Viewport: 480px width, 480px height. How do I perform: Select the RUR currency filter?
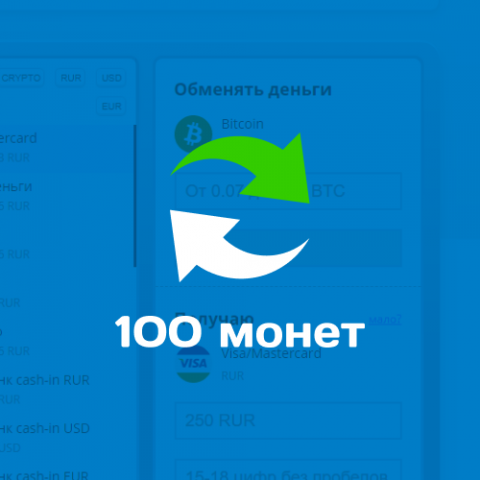[x=71, y=78]
